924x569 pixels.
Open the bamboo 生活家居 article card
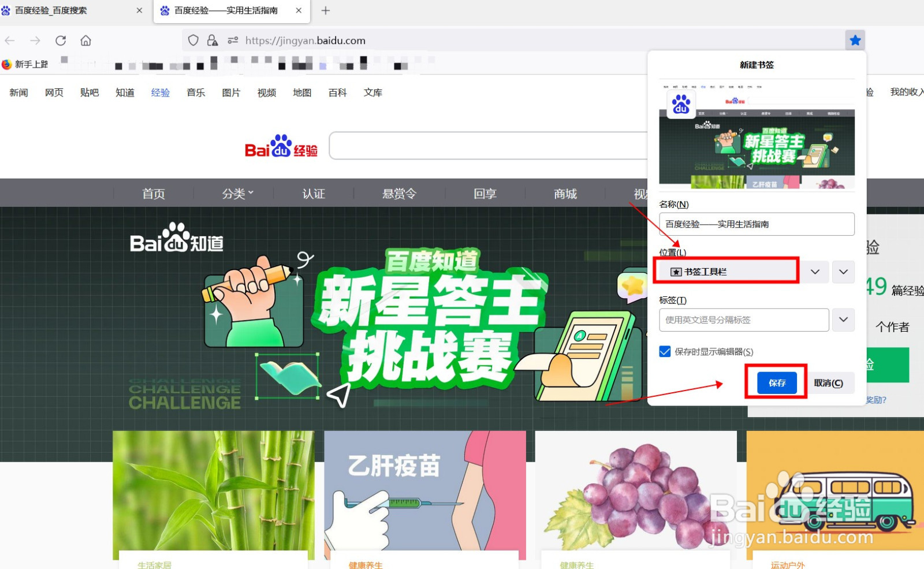(x=214, y=500)
